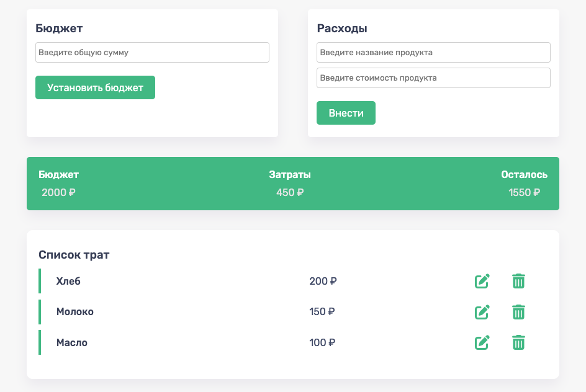586x392 pixels.
Task: Click the product name input field
Action: pyautogui.click(x=433, y=53)
